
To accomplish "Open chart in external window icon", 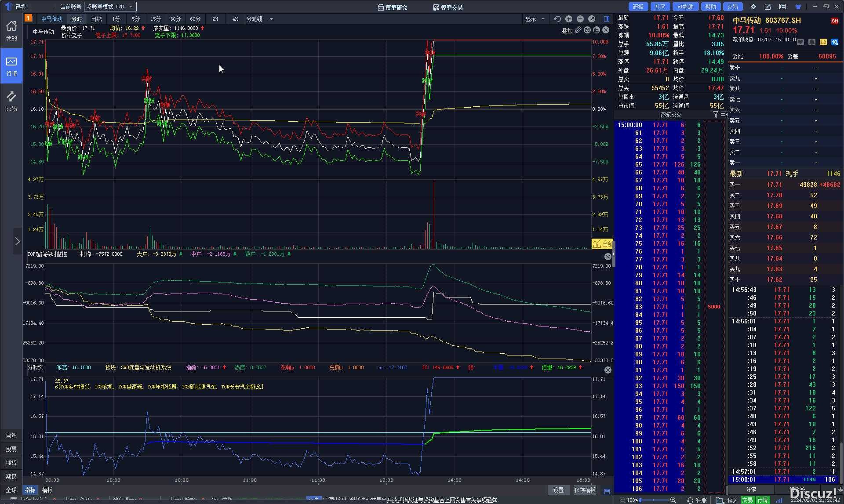I will click(x=592, y=19).
